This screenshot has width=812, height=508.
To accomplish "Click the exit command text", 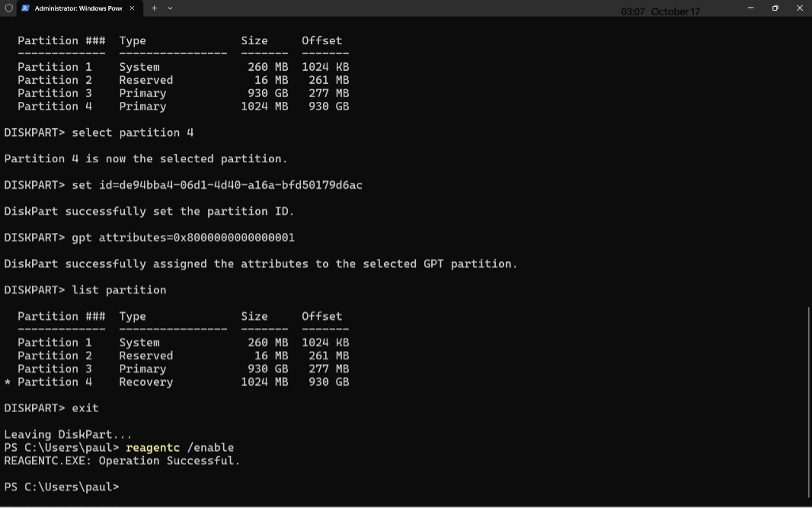I will 85,408.
